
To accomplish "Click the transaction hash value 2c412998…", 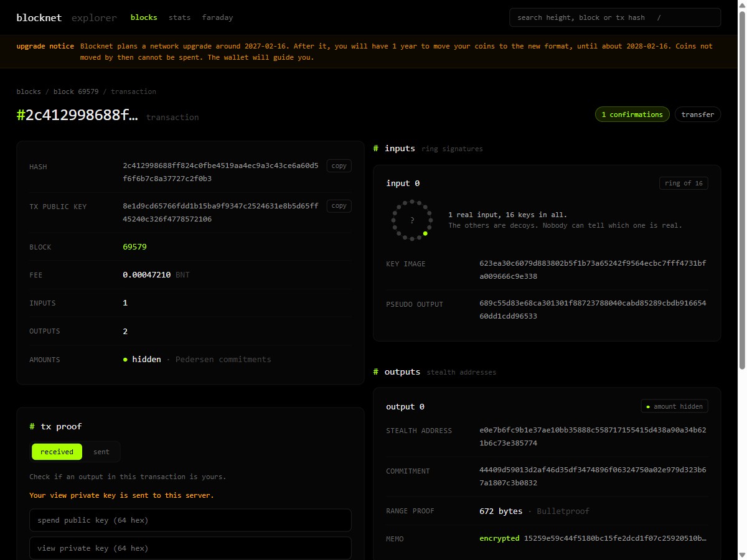I will pos(220,172).
